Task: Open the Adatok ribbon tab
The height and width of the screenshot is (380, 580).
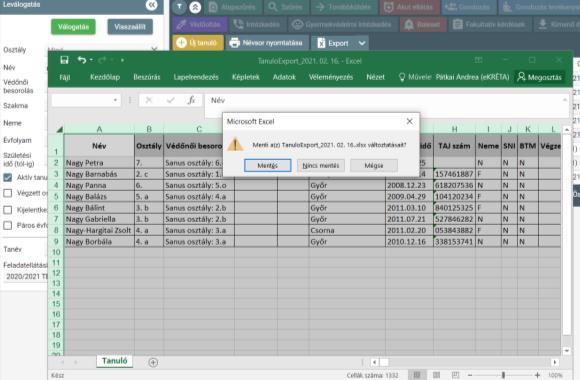Action: point(284,77)
